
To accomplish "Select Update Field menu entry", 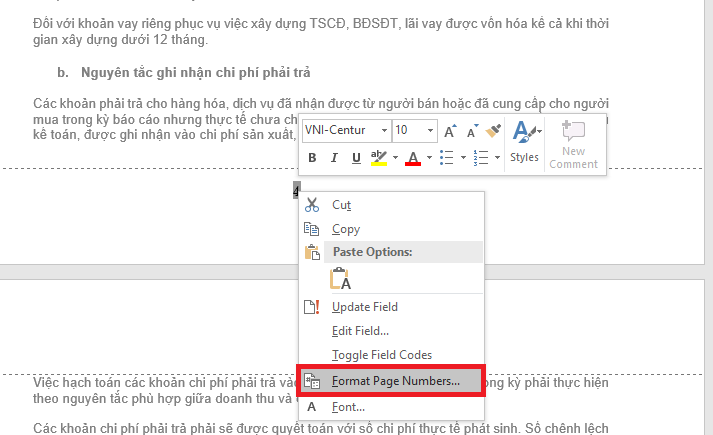I will [x=391, y=307].
